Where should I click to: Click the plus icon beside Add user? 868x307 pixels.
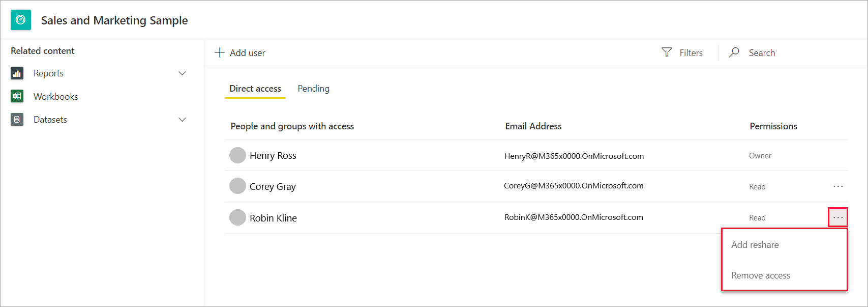[x=220, y=52]
